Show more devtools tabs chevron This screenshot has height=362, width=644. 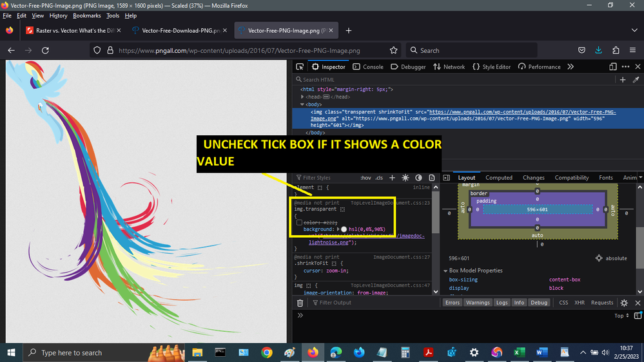[x=571, y=67]
